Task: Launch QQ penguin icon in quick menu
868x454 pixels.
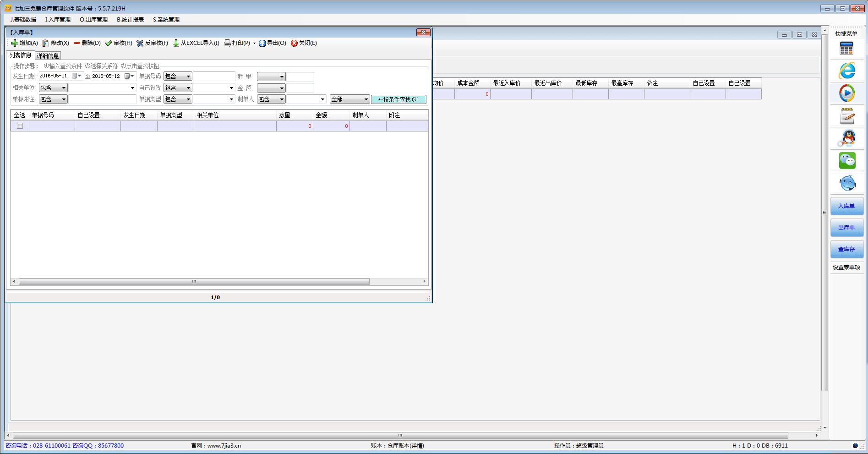Action: pos(847,138)
